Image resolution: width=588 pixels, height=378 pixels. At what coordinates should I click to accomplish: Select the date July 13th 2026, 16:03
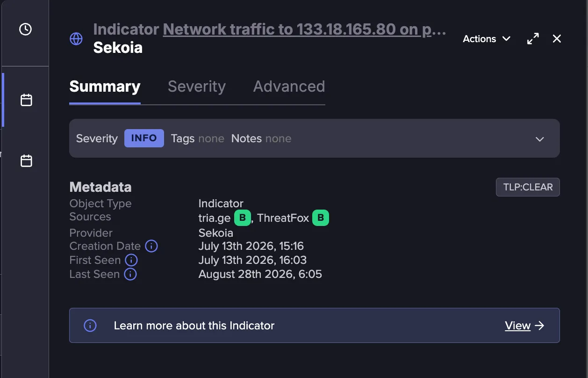pos(252,260)
